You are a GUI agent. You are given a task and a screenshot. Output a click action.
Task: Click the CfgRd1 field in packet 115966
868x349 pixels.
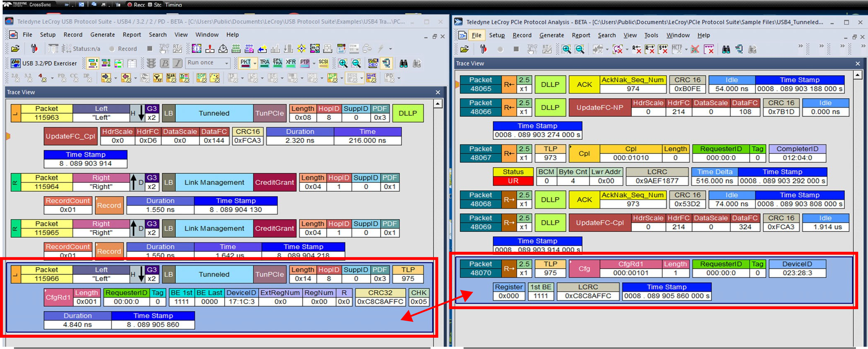pyautogui.click(x=58, y=297)
